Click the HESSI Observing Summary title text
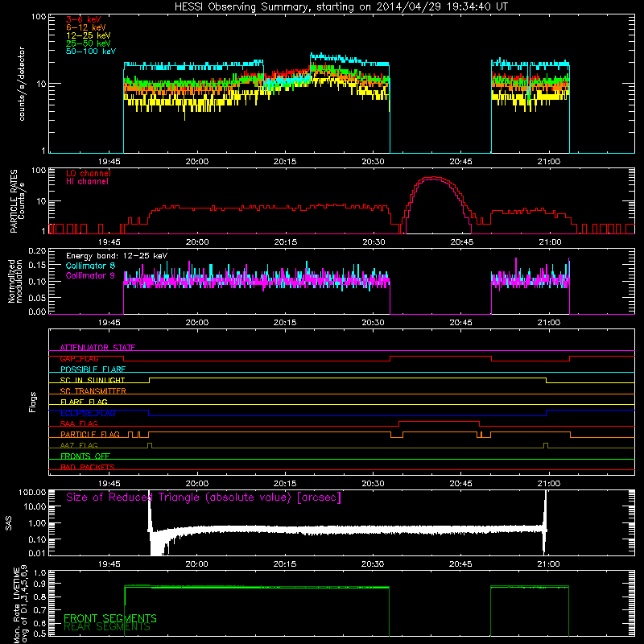 pyautogui.click(x=341, y=7)
